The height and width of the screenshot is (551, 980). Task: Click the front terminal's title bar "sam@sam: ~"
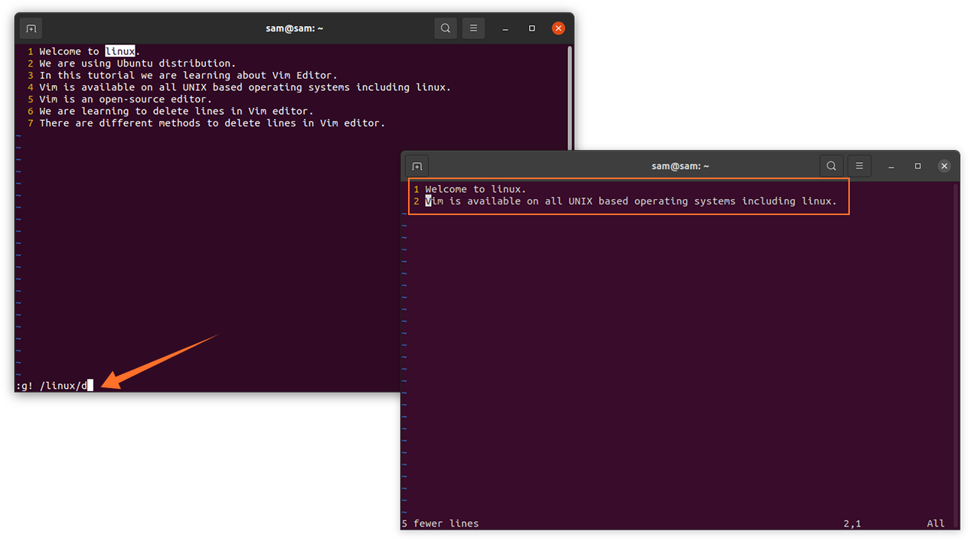coord(680,166)
